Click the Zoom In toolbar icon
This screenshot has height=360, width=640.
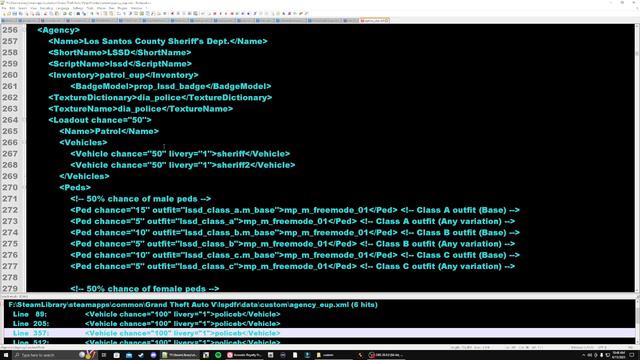click(x=92, y=13)
